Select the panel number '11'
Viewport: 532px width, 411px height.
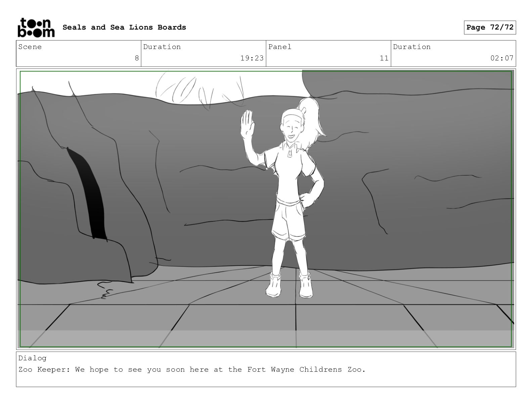coord(384,58)
